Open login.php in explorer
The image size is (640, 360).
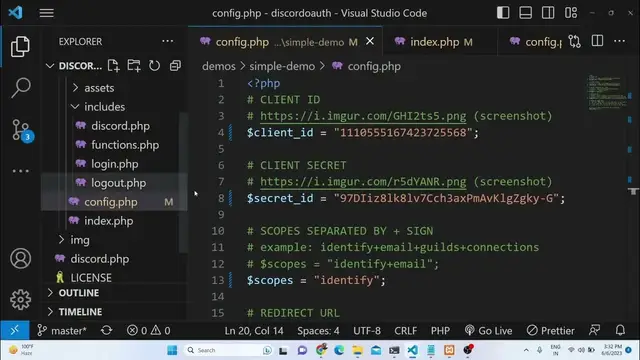(114, 164)
